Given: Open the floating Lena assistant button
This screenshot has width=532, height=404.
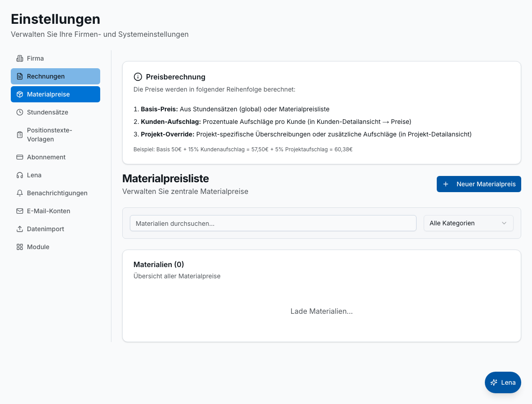Looking at the screenshot, I should (x=503, y=382).
